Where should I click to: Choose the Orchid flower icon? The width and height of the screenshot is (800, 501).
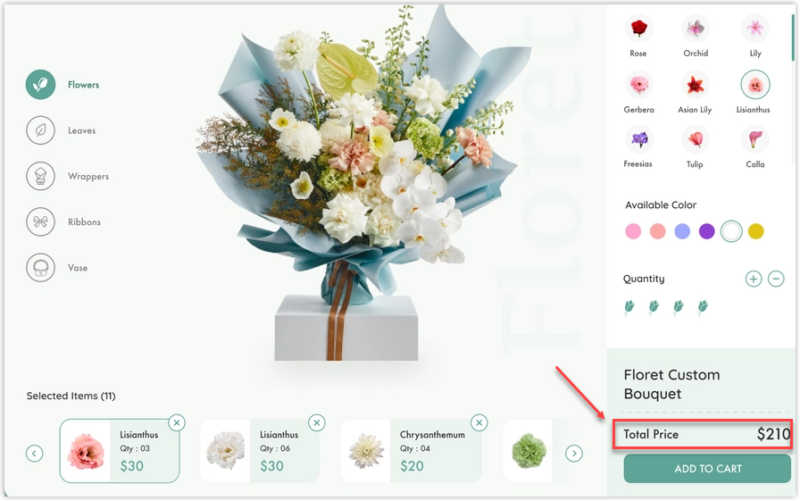click(695, 28)
